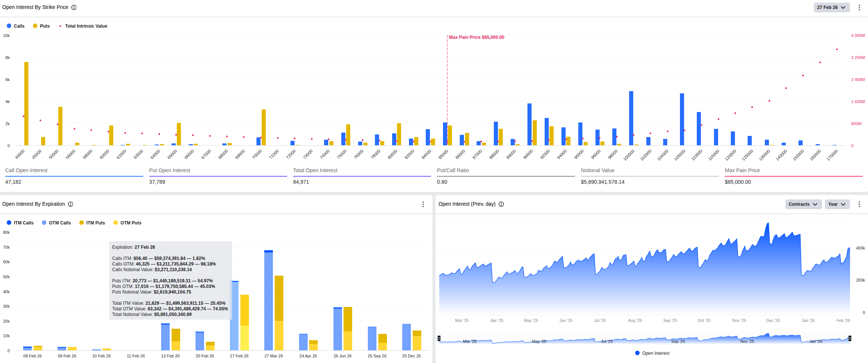Screen dimensions: 868x363
Task: Click left range handle of timeline navigator
Action: (x=439, y=338)
